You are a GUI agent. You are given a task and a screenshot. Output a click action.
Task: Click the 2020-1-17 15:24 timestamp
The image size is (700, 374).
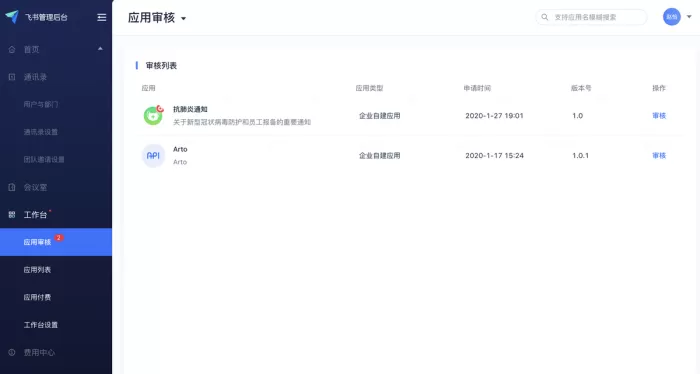tap(494, 156)
